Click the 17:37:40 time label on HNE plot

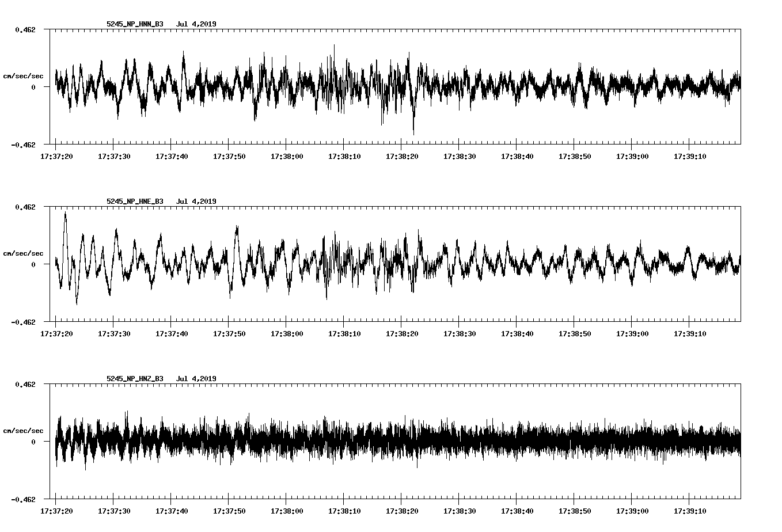tap(172, 334)
